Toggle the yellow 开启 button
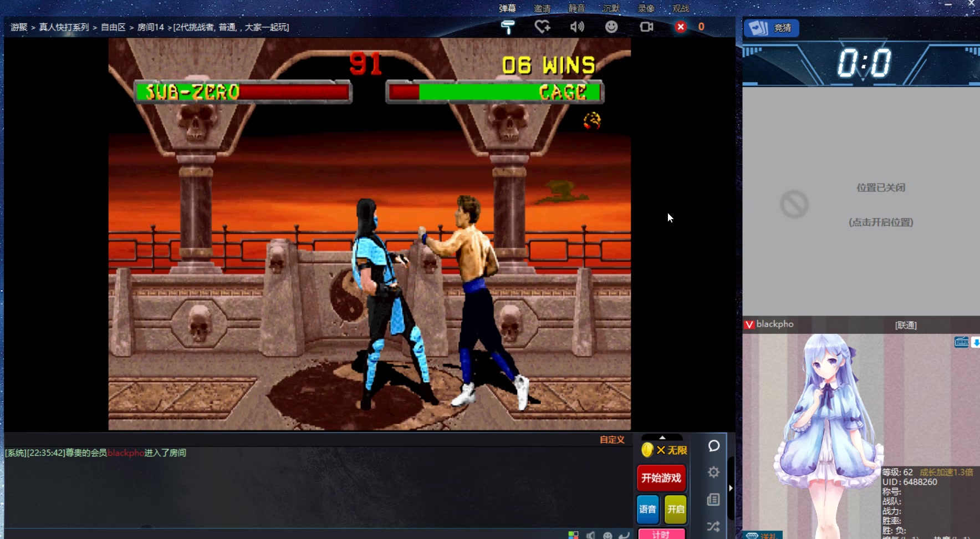 (x=676, y=509)
